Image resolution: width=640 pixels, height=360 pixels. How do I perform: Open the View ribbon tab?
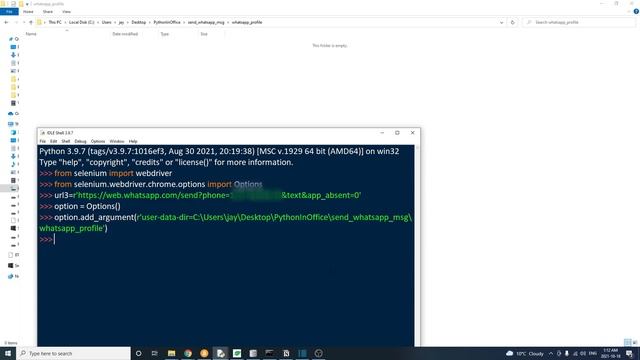(x=66, y=11)
